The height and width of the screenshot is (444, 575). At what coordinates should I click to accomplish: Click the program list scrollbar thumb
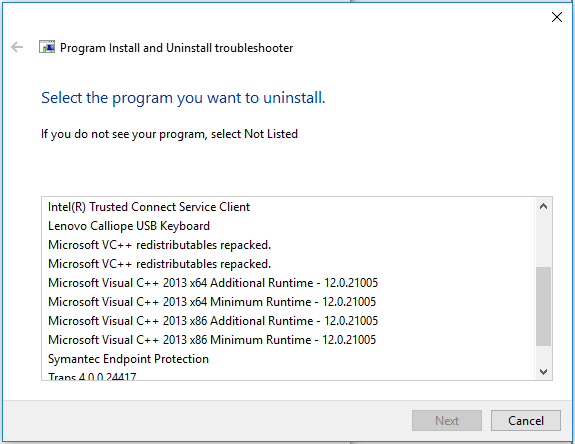point(543,306)
